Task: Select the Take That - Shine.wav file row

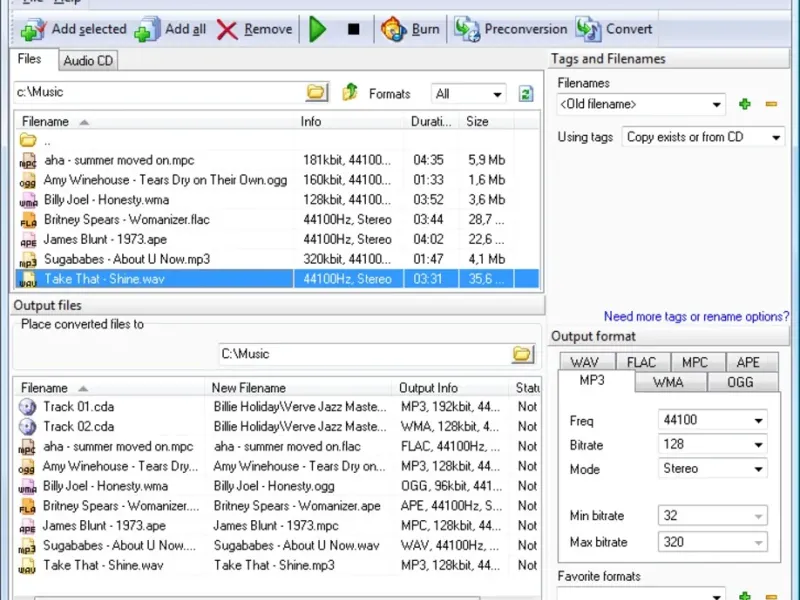Action: (104, 279)
